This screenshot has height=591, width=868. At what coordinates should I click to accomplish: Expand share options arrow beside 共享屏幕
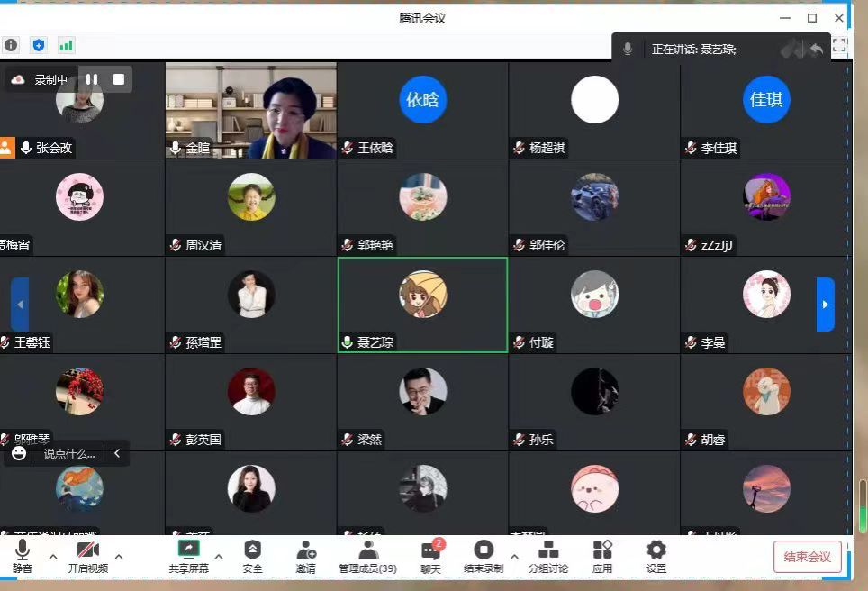[219, 557]
